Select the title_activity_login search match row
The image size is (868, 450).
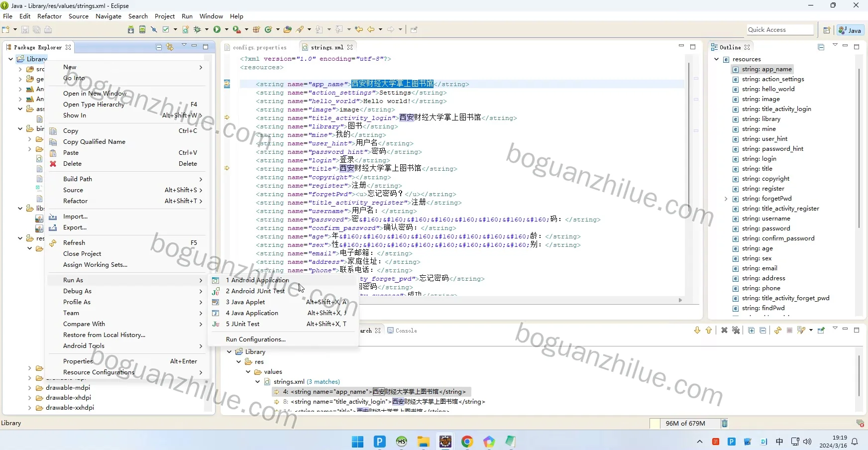point(384,402)
